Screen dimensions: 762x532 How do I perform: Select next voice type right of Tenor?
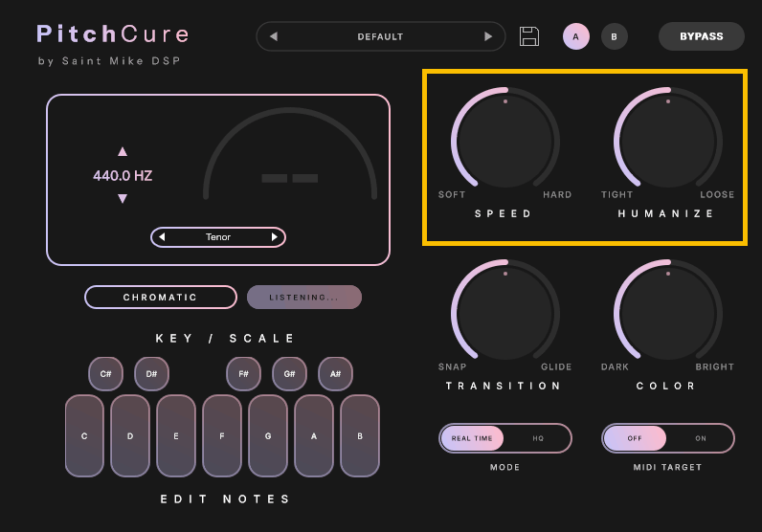click(x=274, y=237)
